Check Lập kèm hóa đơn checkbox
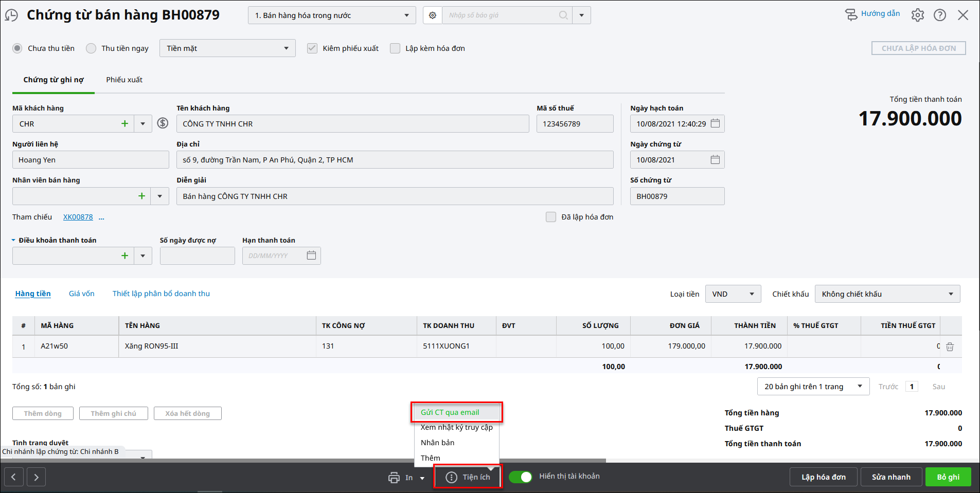Screen dimensions: 980x493 395,48
